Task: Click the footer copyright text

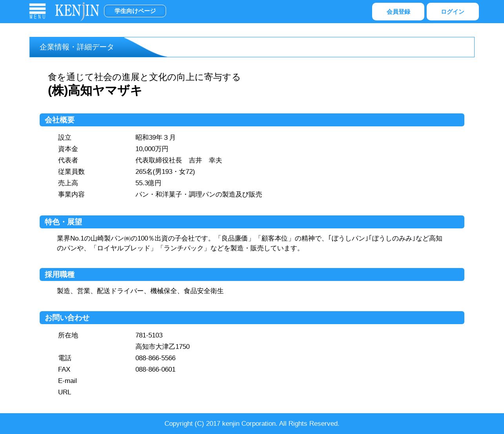Action: pos(252,424)
